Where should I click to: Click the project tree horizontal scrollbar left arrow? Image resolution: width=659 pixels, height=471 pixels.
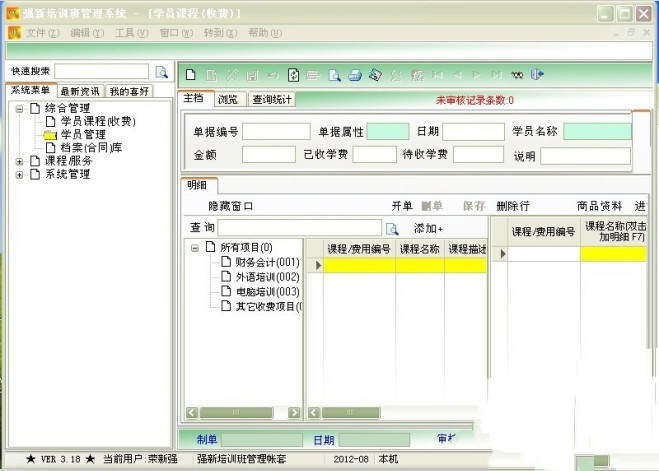click(x=192, y=413)
